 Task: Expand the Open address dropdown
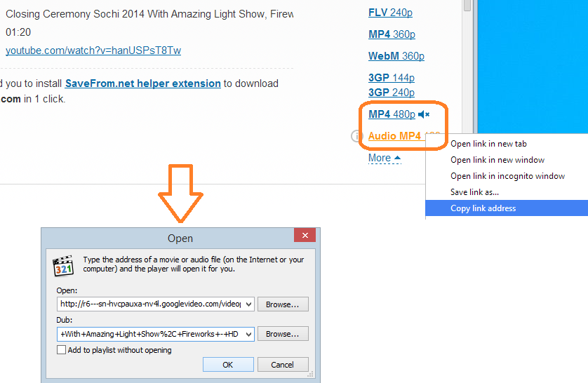[248, 304]
